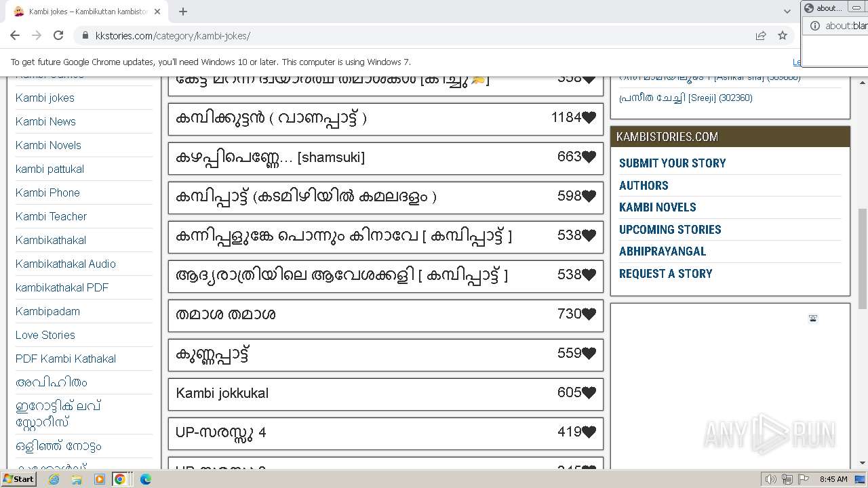
Task: Click the Action Center flag tray icon
Action: tap(803, 479)
